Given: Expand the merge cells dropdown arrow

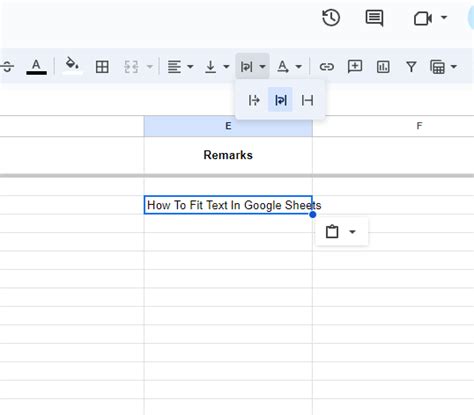Looking at the screenshot, I should (150, 67).
